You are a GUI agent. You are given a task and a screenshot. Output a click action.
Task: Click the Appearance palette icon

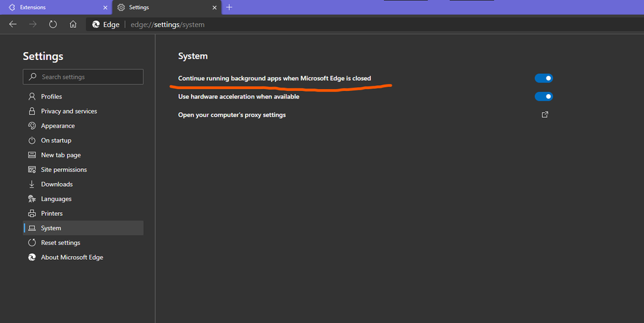click(x=32, y=126)
